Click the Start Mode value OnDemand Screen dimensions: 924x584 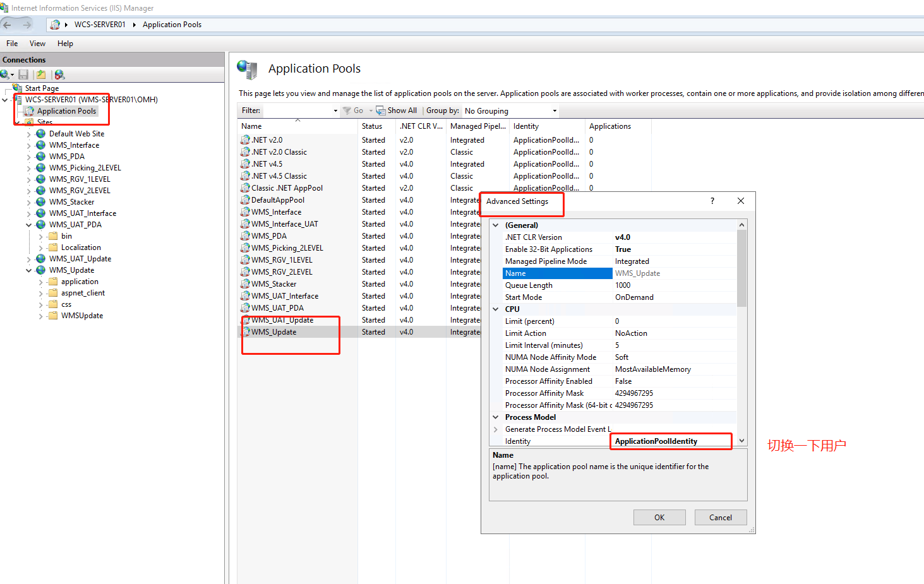(x=634, y=297)
